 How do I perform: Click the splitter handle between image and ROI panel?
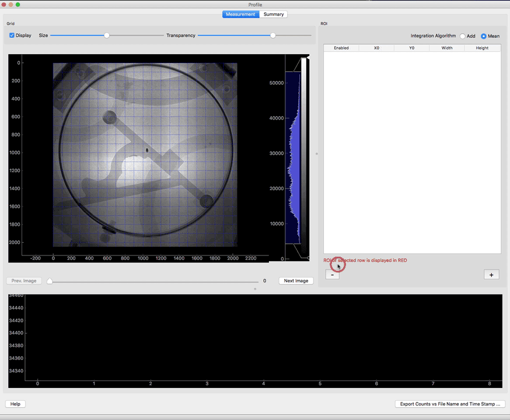tap(317, 154)
